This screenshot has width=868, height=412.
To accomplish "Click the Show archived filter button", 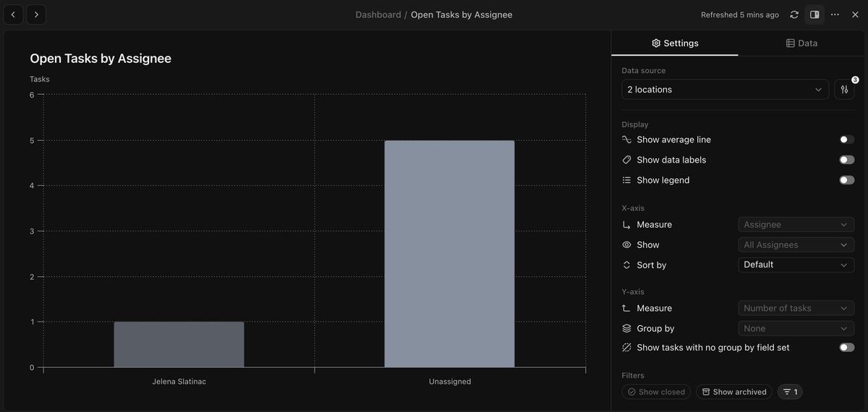I will (734, 392).
